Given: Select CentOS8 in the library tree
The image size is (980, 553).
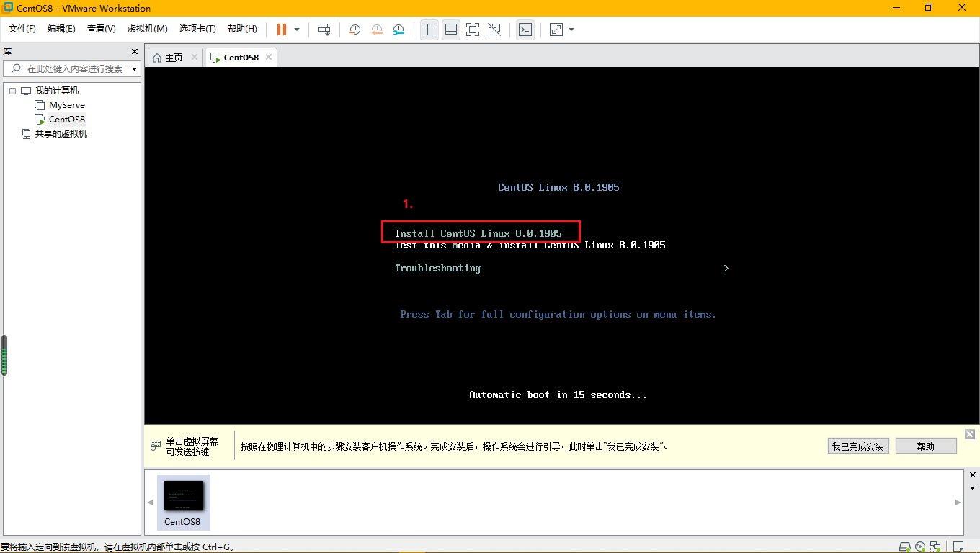Looking at the screenshot, I should [67, 120].
